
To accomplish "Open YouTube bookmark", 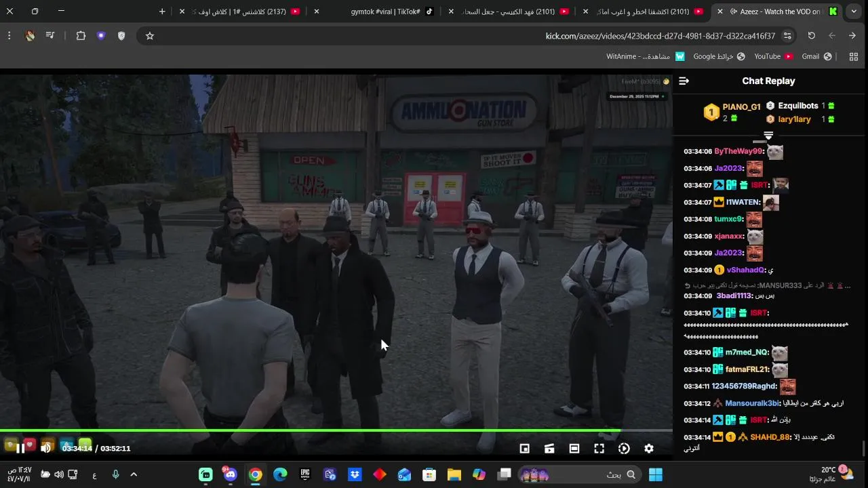I will click(x=773, y=56).
